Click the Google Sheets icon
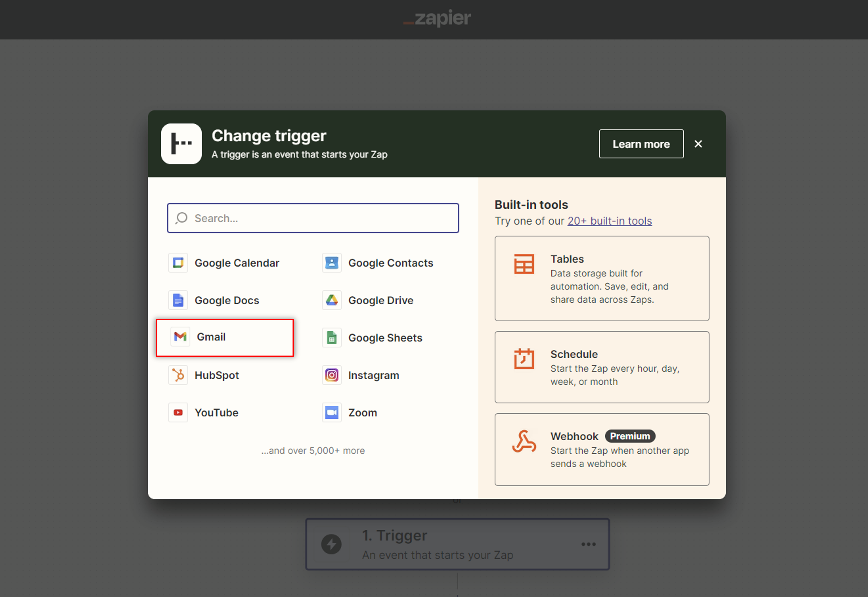The height and width of the screenshot is (597, 868). (331, 338)
